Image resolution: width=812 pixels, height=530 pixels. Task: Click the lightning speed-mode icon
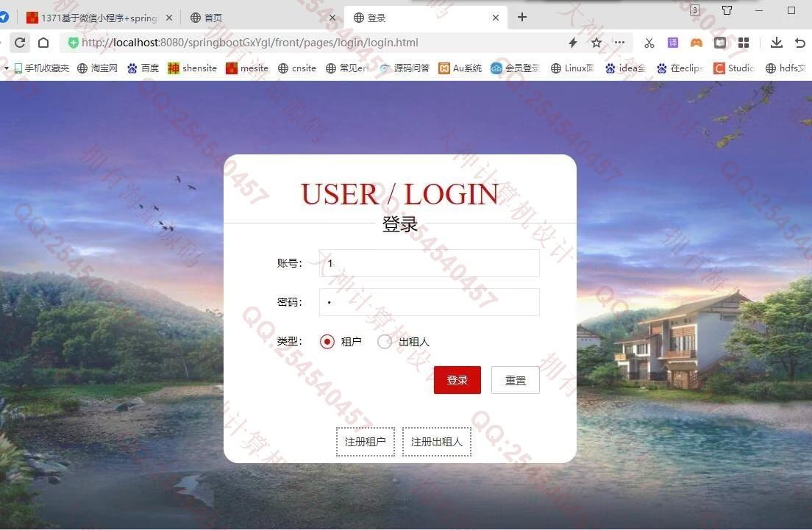coord(573,43)
